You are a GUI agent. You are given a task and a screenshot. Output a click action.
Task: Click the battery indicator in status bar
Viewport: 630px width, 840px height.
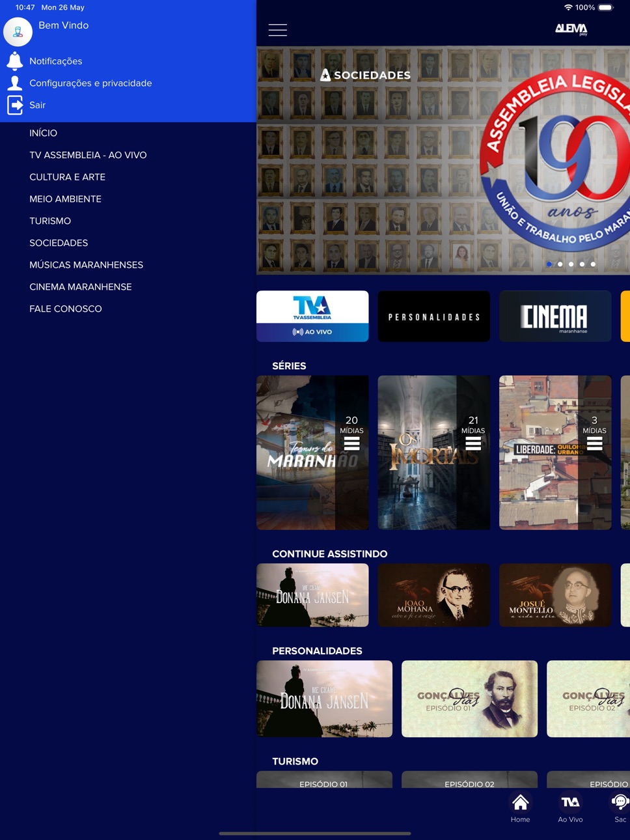point(606,7)
